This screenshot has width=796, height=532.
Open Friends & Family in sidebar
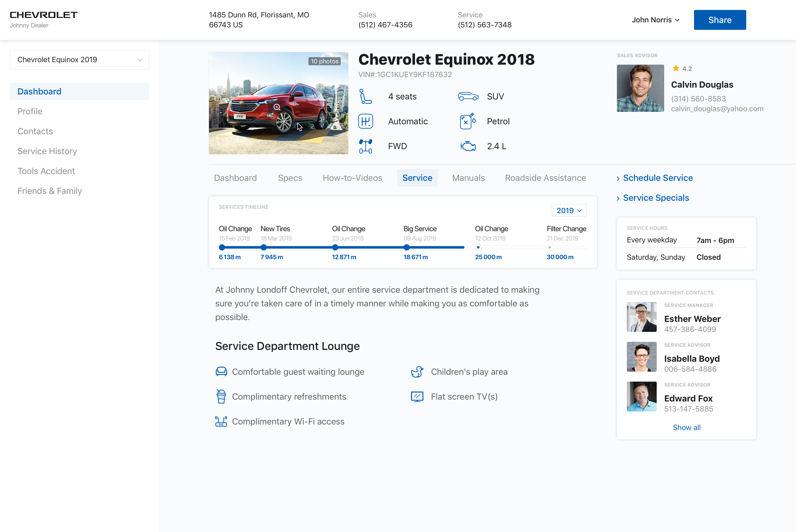coord(49,191)
